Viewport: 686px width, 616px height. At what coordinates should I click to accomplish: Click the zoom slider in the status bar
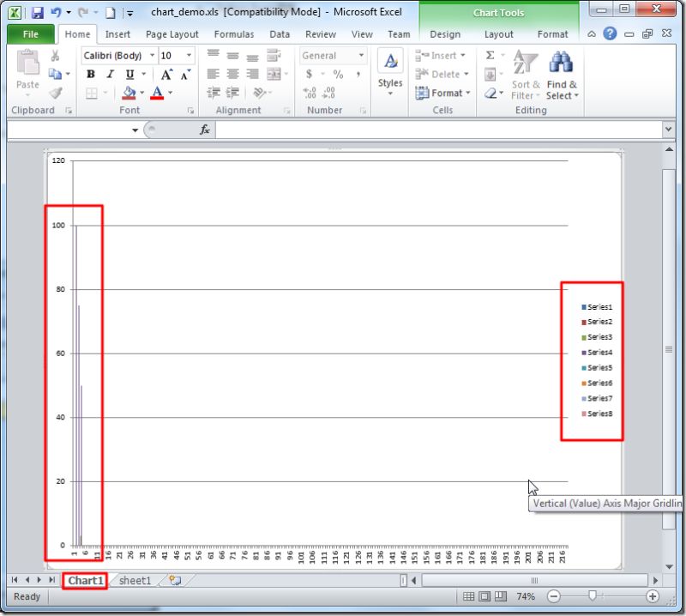(593, 595)
